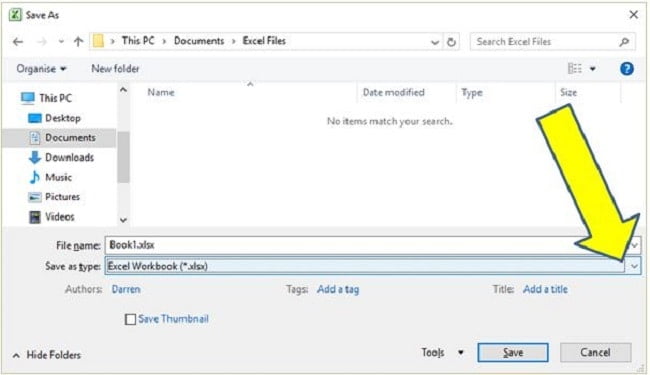The width and height of the screenshot is (650, 375).
Task: Click the Back navigation arrow
Action: [18, 41]
